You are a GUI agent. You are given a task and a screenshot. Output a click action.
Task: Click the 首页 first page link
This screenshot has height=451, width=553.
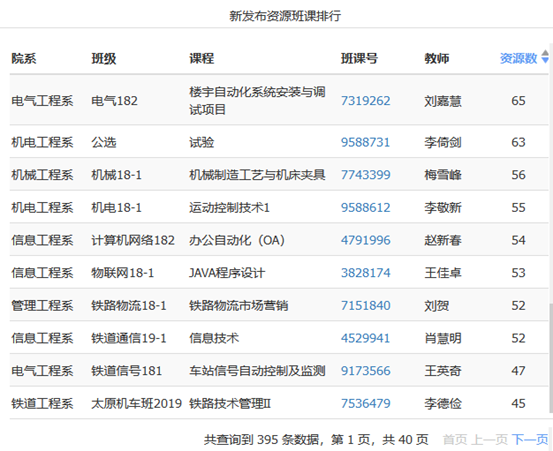(455, 440)
